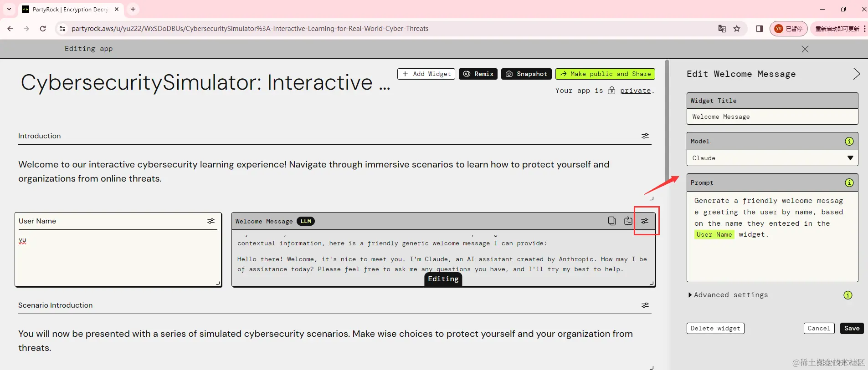
Task: Open the tab search dropdown arrow
Action: pyautogui.click(x=9, y=9)
